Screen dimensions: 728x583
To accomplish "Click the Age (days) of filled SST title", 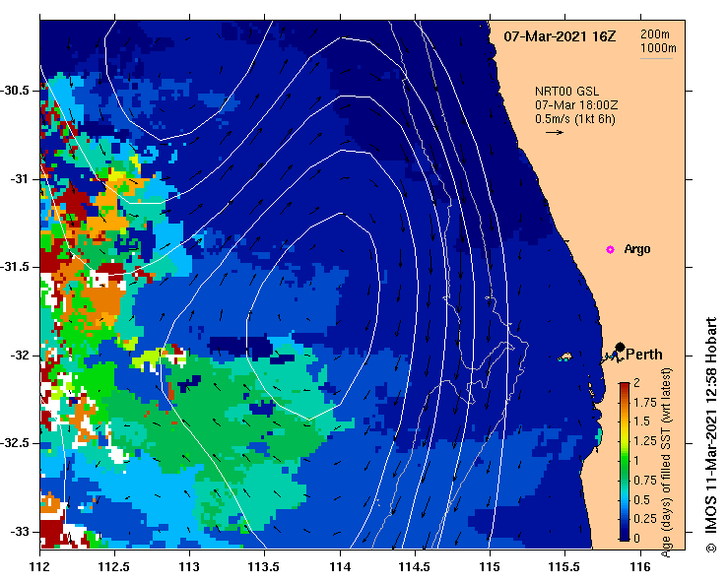I will click(x=666, y=463).
